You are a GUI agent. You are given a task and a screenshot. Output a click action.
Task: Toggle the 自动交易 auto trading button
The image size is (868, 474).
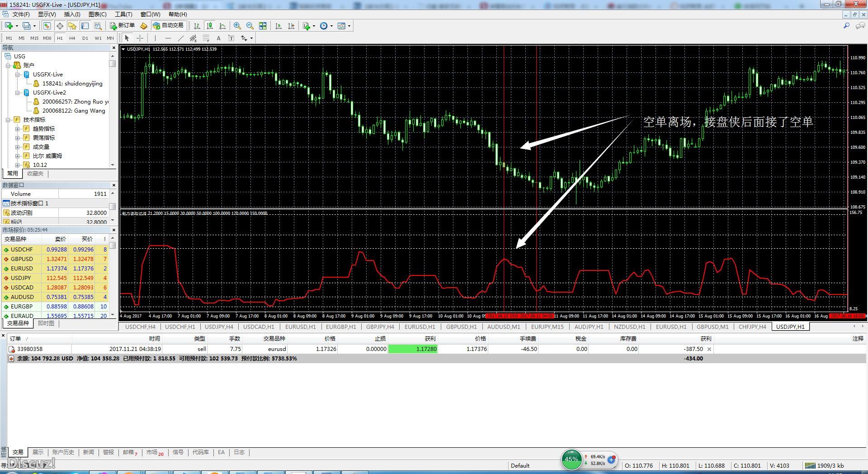point(168,26)
